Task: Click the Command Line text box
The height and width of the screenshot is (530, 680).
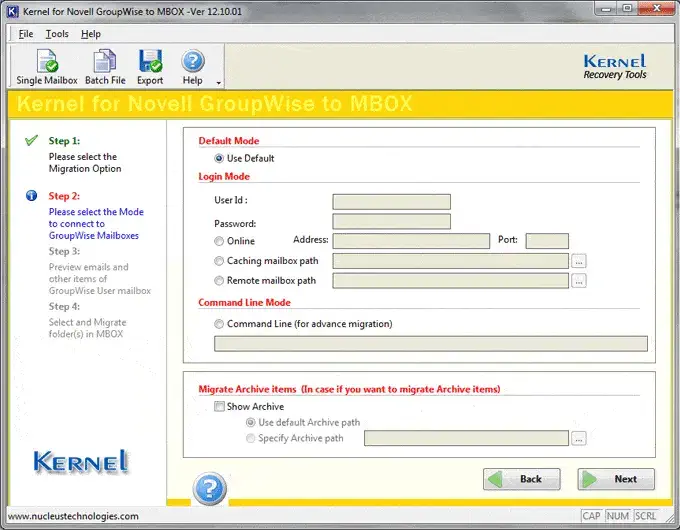Action: click(431, 344)
